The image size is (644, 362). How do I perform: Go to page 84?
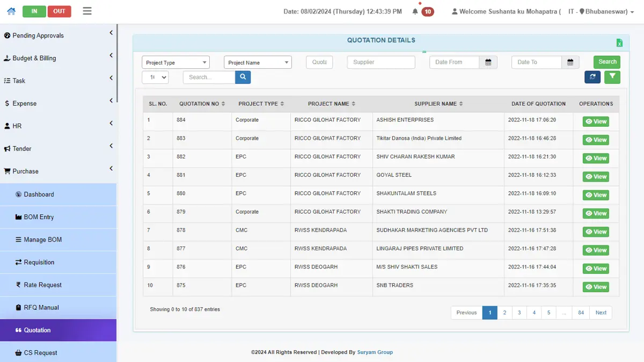point(581,313)
